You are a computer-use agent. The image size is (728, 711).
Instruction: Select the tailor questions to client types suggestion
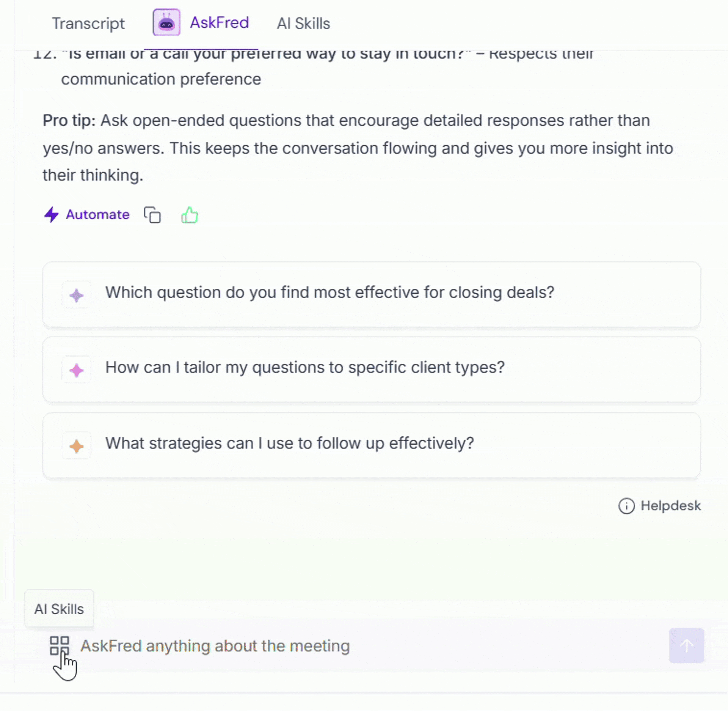coord(372,370)
